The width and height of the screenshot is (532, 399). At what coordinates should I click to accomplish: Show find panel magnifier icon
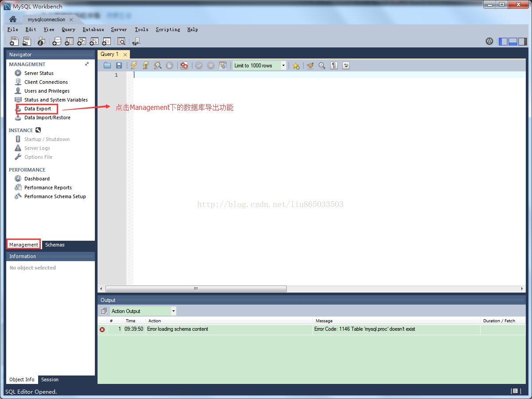(x=322, y=66)
